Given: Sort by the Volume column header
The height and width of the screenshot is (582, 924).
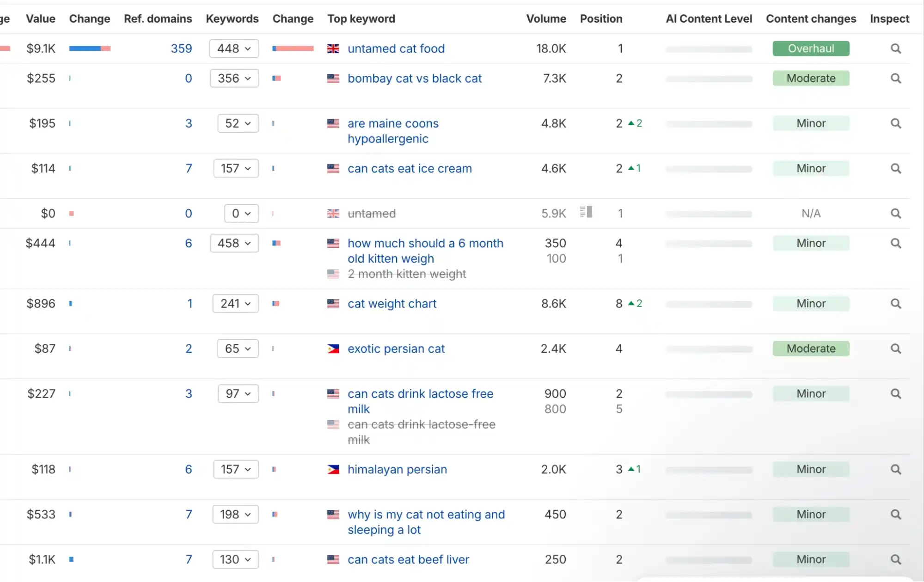Looking at the screenshot, I should click(x=546, y=19).
